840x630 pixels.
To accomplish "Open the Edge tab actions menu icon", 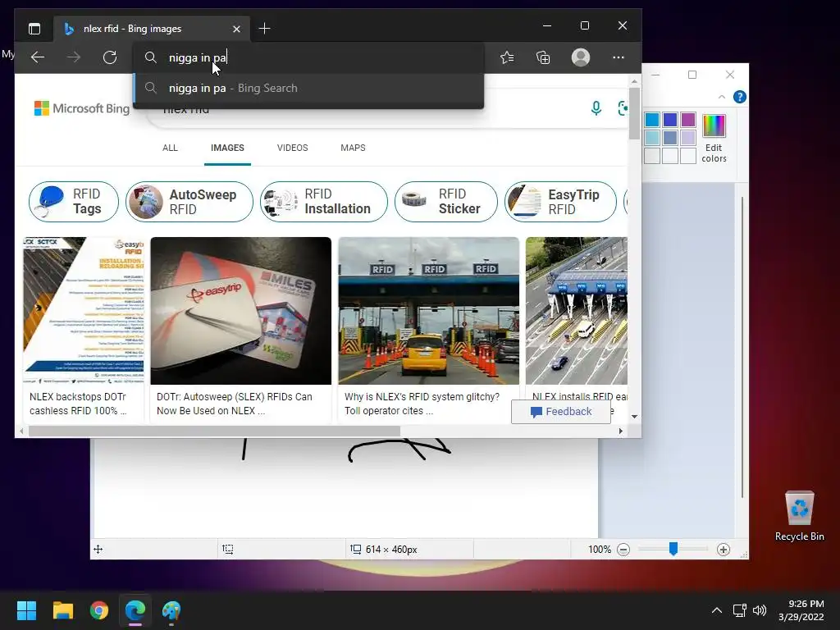I will pos(34,29).
